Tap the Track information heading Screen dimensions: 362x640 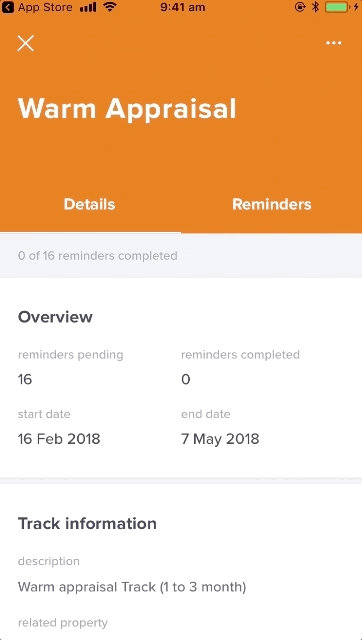point(87,523)
